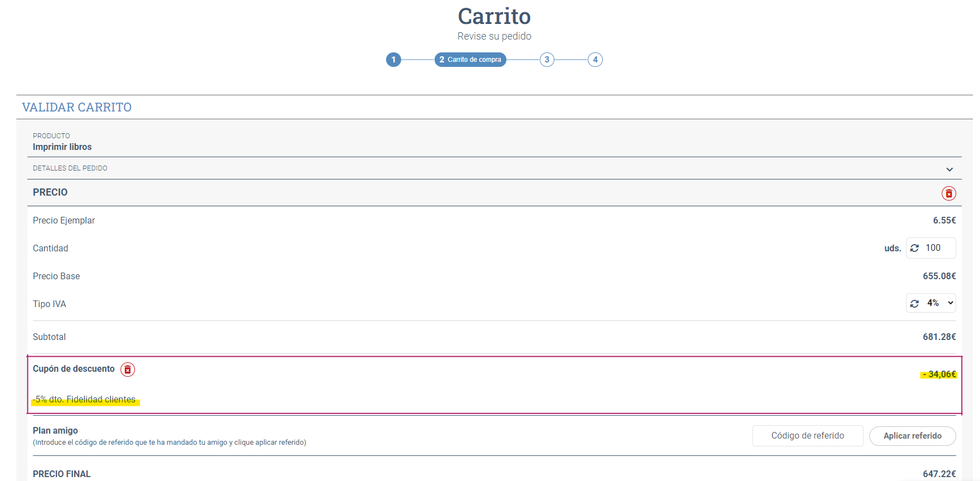The height and width of the screenshot is (481, 980).
Task: Delete the product with the red trash icon
Action: click(948, 193)
